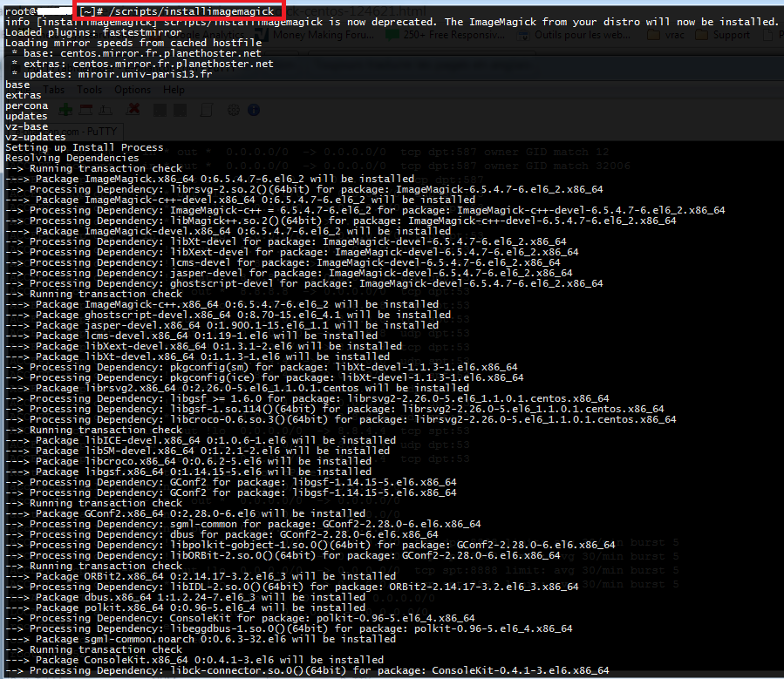The width and height of the screenshot is (784, 679).
Task: Click the 'pkgconfig(sm)' dependency line
Action: pos(261,368)
